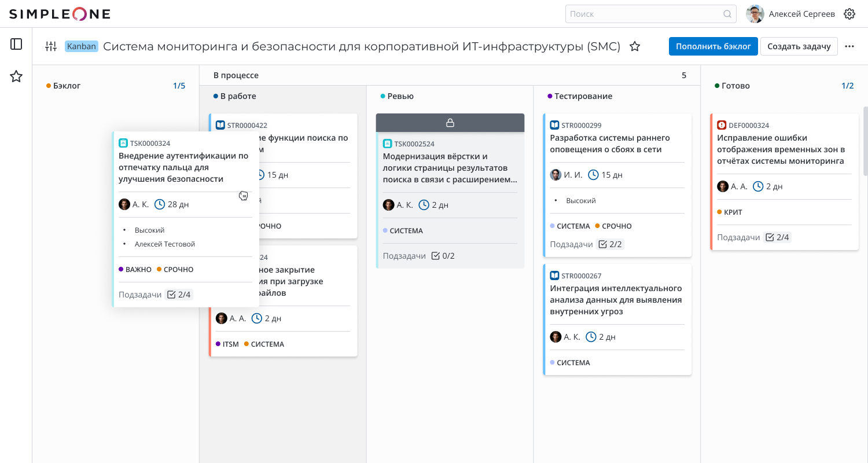Open favorites via the star in the left sidebar
Screen dimensions: 868x463
coord(16,76)
